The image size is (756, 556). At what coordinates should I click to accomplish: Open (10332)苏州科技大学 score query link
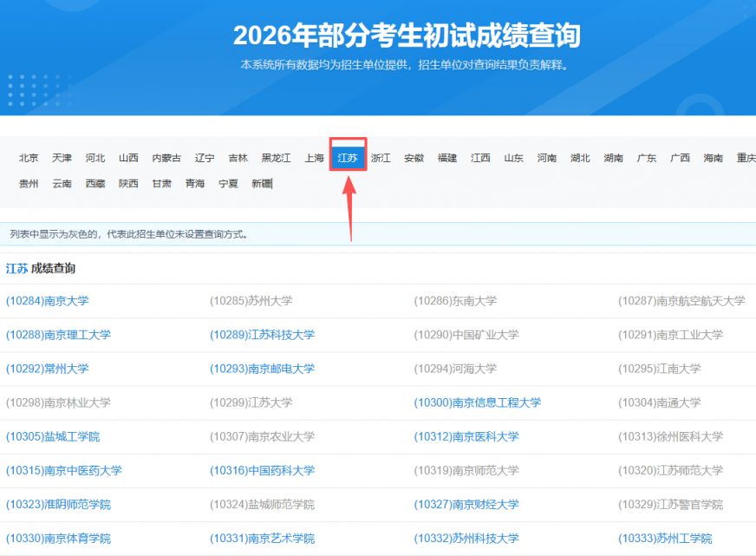coord(466,538)
